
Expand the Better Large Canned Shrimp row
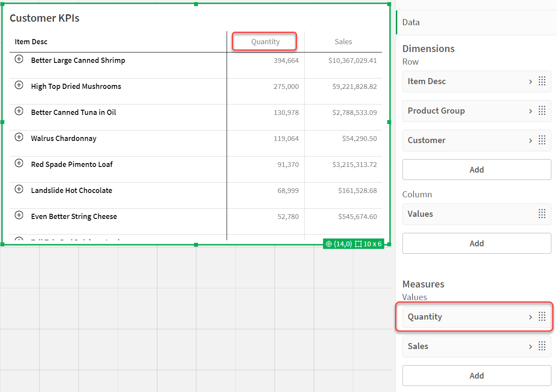(x=19, y=59)
